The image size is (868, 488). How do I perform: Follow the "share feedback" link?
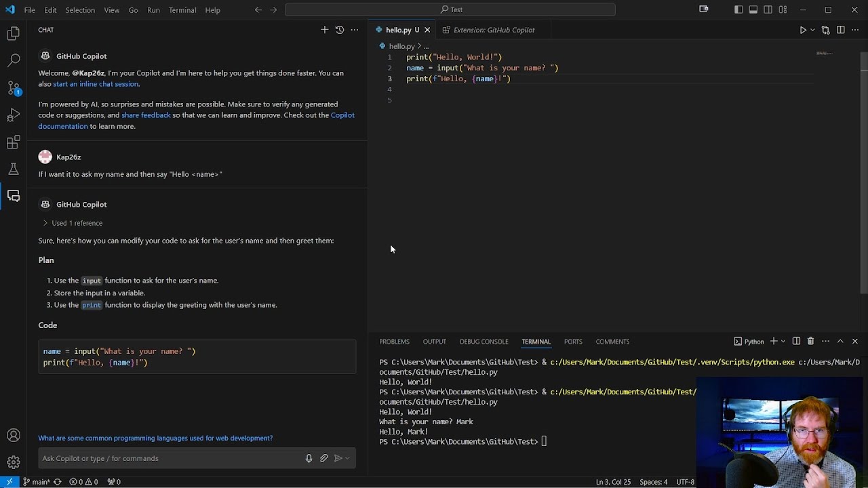click(x=146, y=115)
